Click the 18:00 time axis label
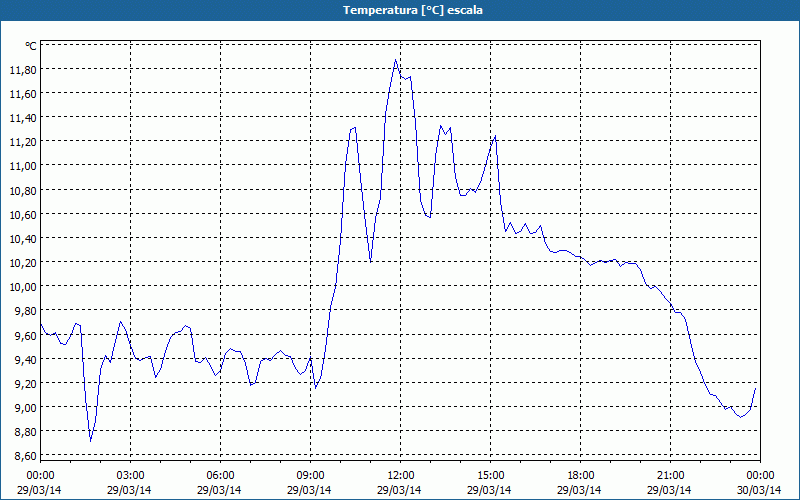800x500 pixels. pos(581,476)
